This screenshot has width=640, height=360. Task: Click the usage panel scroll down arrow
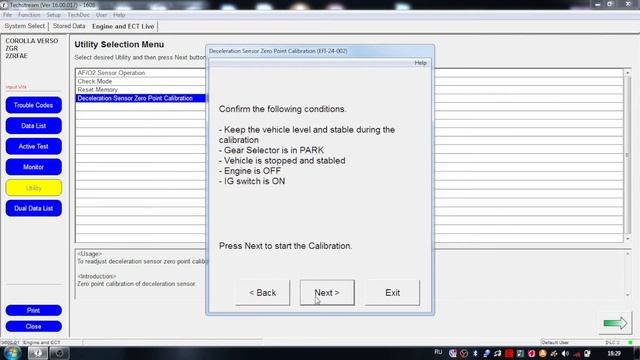(627, 295)
